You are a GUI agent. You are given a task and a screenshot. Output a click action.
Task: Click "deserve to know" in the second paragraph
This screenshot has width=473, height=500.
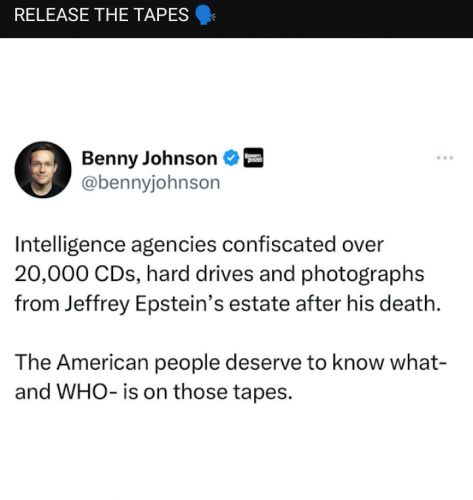(x=304, y=362)
